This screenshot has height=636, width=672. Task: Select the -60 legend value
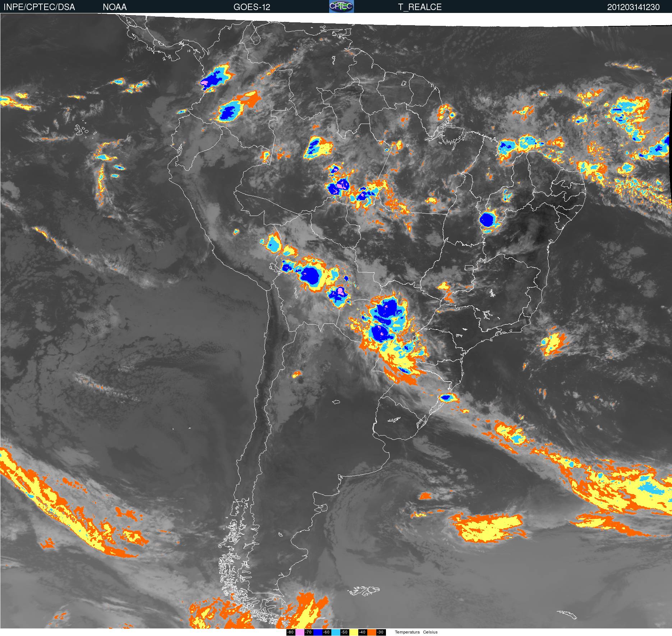[326, 632]
